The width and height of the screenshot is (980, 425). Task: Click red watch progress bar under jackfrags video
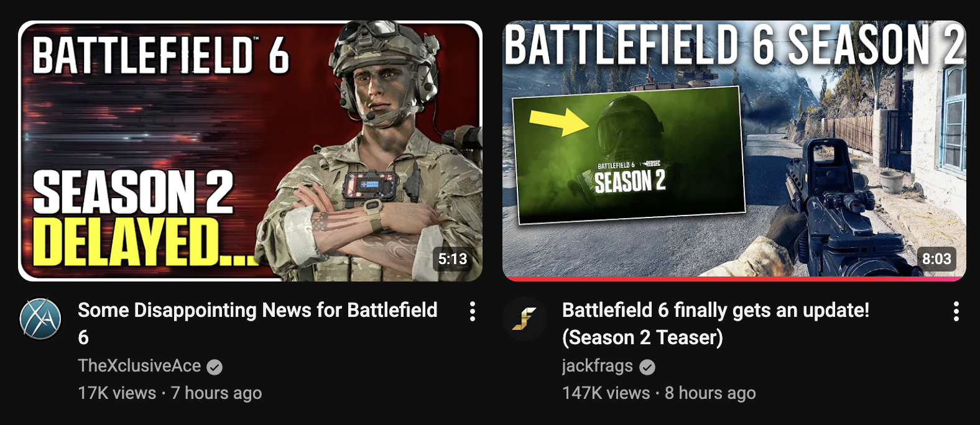click(x=734, y=279)
